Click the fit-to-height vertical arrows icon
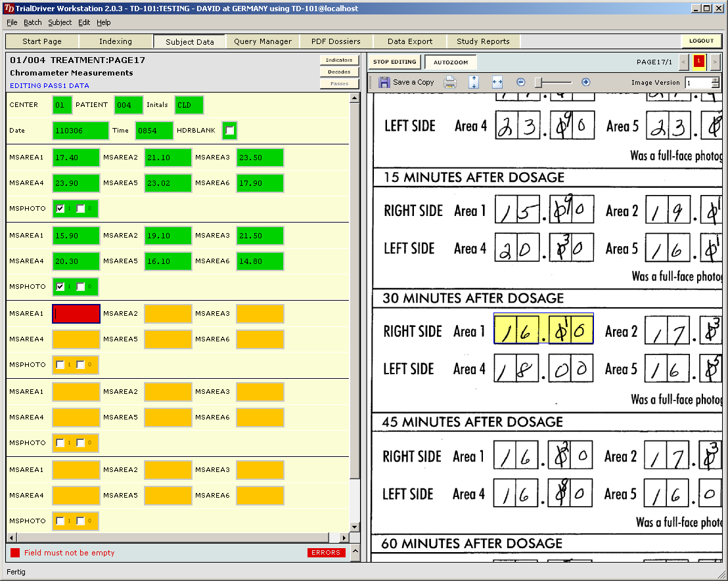Image resolution: width=728 pixels, height=581 pixels. pyautogui.click(x=474, y=83)
